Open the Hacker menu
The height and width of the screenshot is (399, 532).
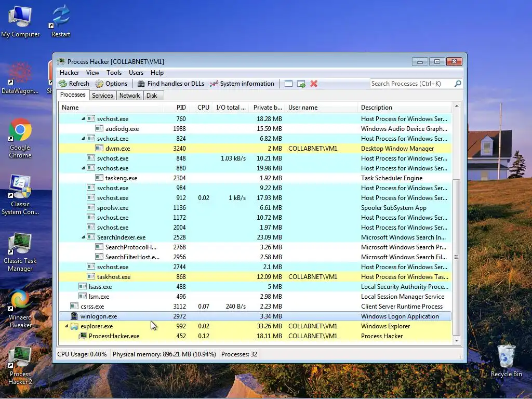69,73
